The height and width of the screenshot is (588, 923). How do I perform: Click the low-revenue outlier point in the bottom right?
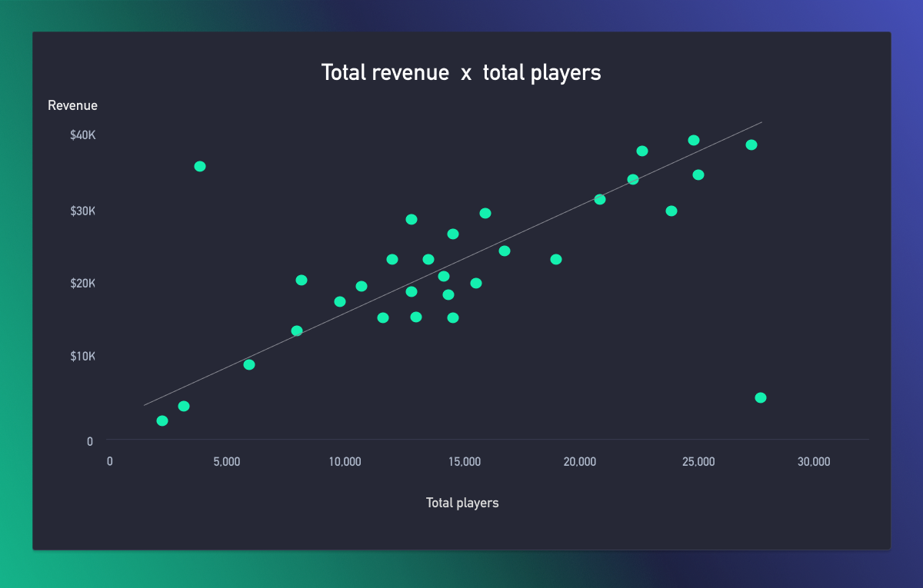point(761,397)
